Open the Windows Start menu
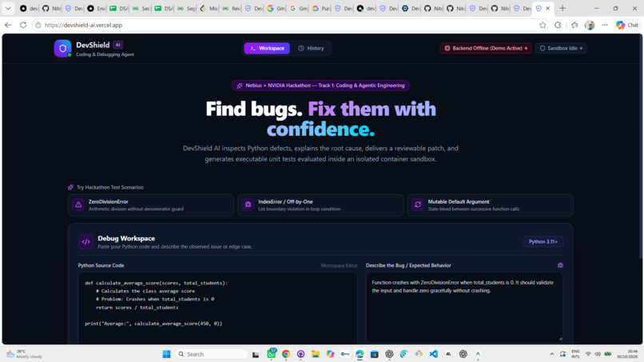This screenshot has width=644, height=362. [x=166, y=354]
